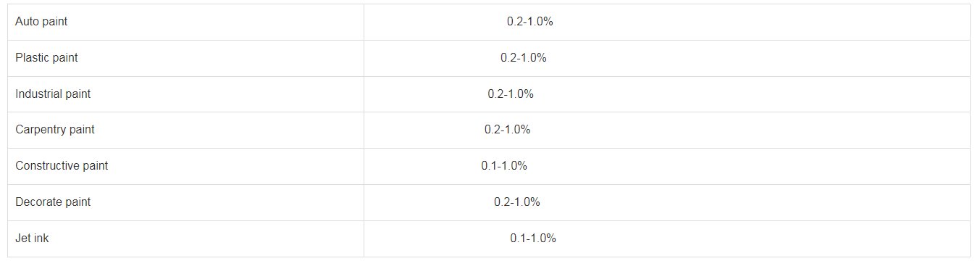Click the column divider in the Auto paint row

(x=364, y=22)
